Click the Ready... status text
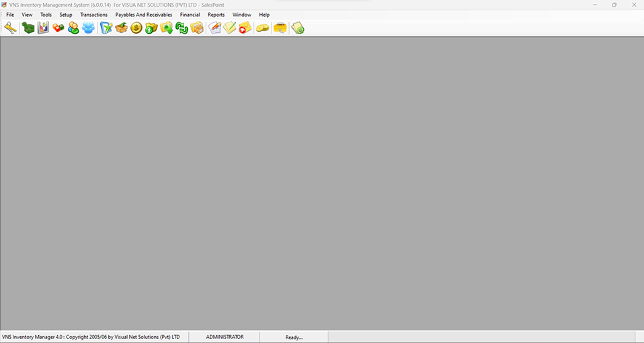Image resolution: width=644 pixels, height=343 pixels. pyautogui.click(x=294, y=337)
